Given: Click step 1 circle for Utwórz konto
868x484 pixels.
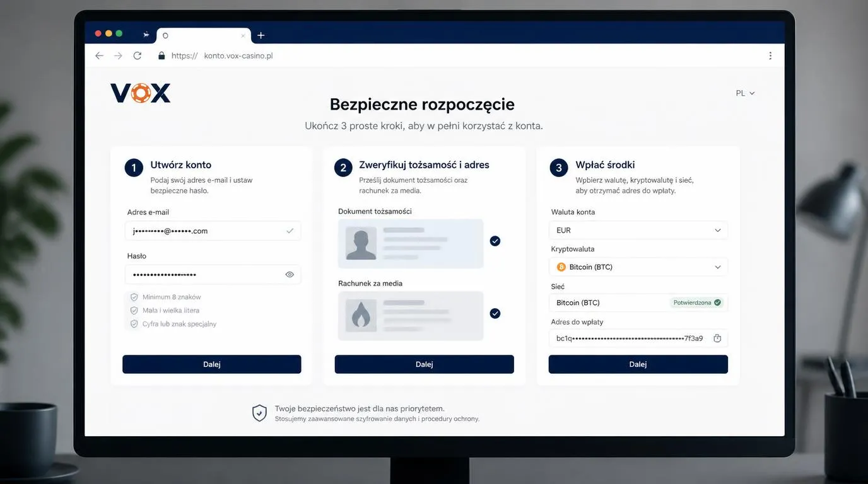Looking at the screenshot, I should [134, 168].
